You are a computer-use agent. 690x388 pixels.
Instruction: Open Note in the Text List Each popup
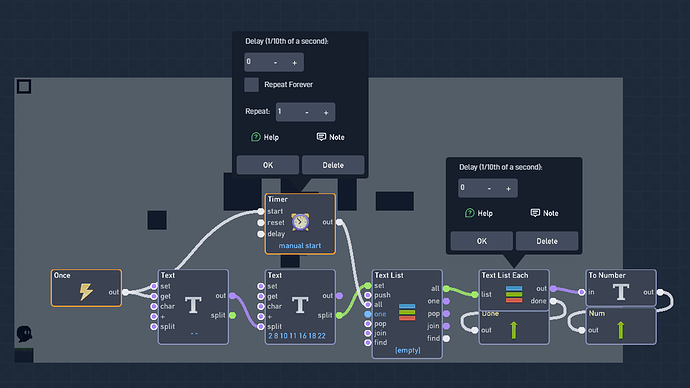pyautogui.click(x=544, y=213)
